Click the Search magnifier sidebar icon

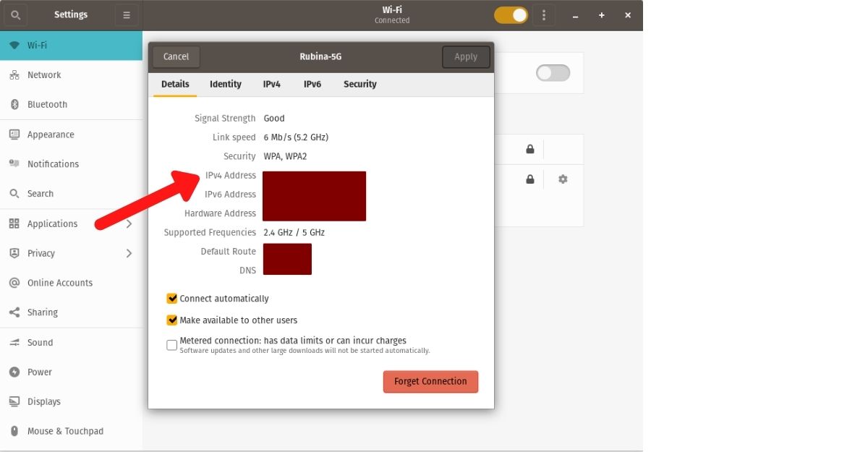14,194
